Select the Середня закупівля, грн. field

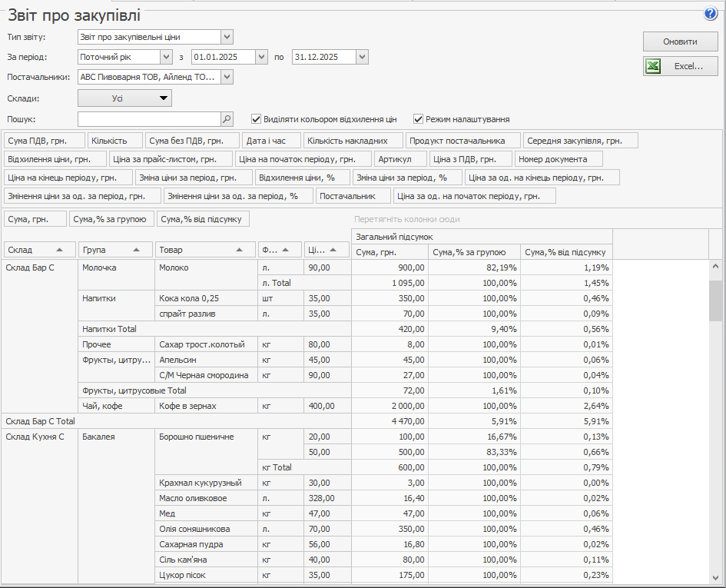point(581,141)
